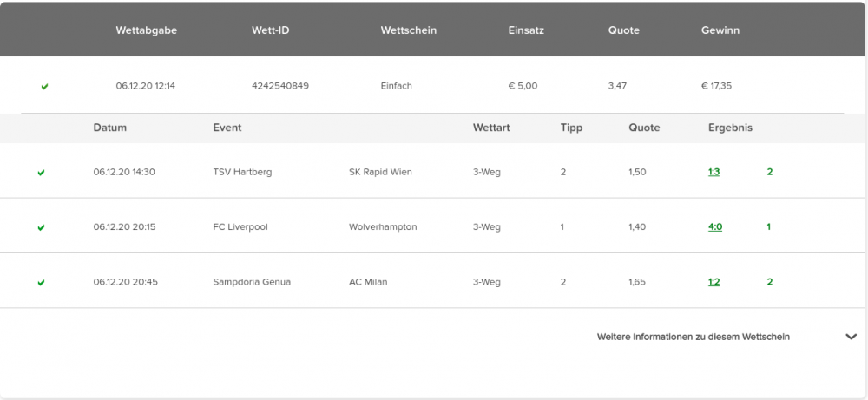Click Weitere Informationen zu diesem Wettschein text
This screenshot has width=868, height=400.
pos(693,337)
